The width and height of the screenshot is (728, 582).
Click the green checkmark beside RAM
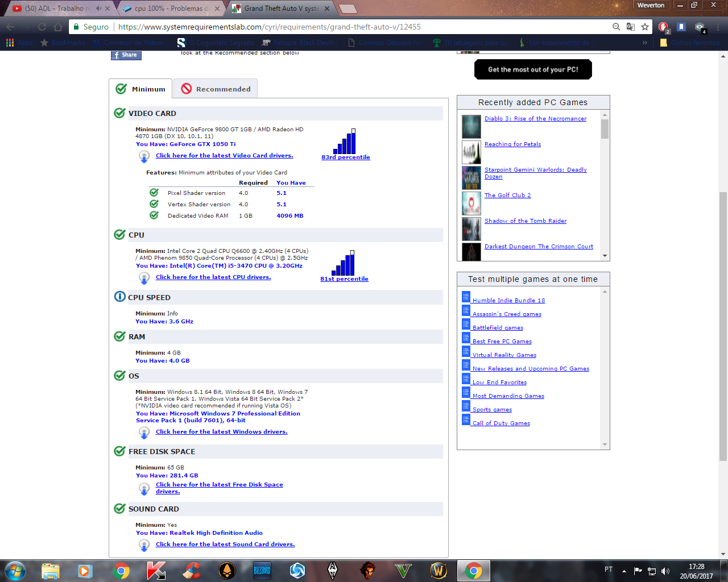tap(119, 336)
